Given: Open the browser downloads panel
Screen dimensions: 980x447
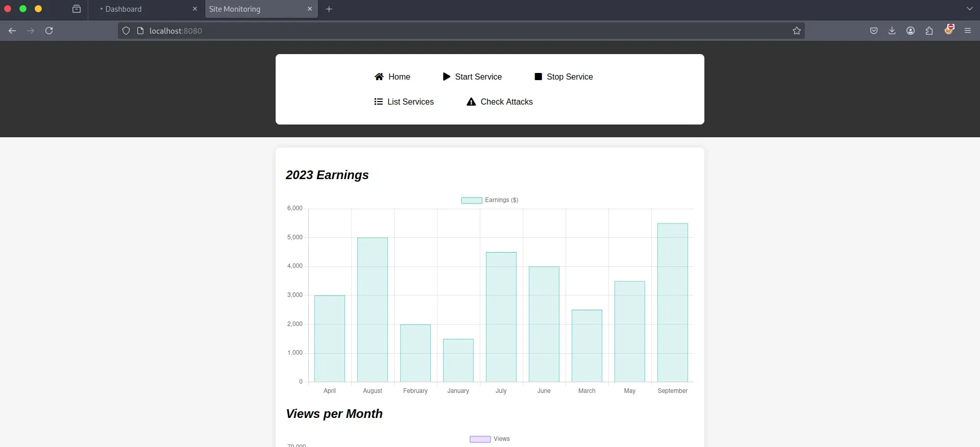Looking at the screenshot, I should pyautogui.click(x=892, y=31).
